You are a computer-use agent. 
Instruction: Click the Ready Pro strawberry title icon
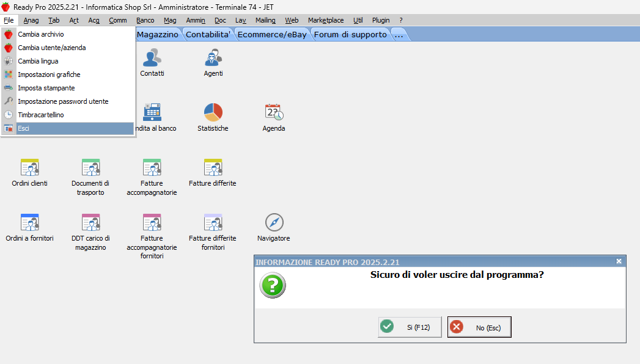[x=6, y=7]
